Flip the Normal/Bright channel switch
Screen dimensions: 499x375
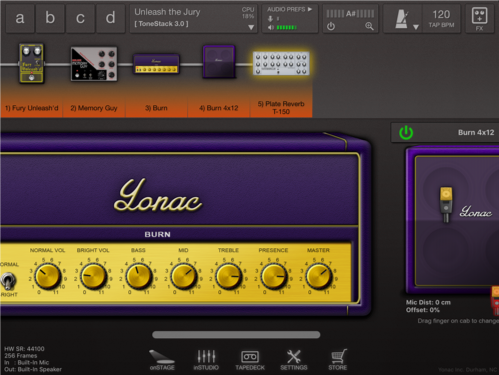[x=7, y=281]
